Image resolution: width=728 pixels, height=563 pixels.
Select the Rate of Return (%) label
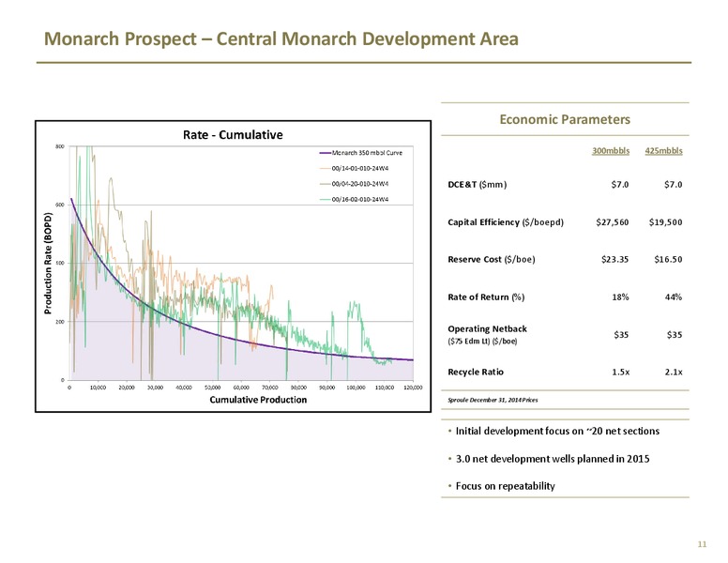pyautogui.click(x=486, y=297)
